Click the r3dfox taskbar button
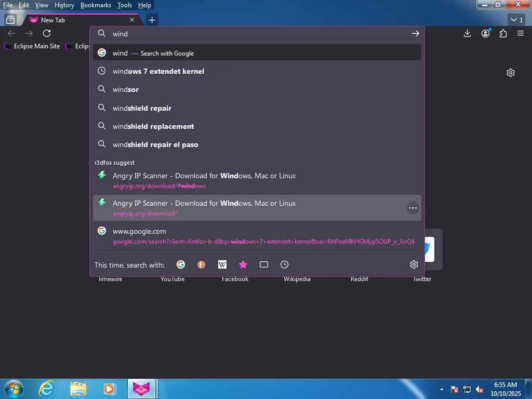This screenshot has width=532, height=399. point(141,389)
